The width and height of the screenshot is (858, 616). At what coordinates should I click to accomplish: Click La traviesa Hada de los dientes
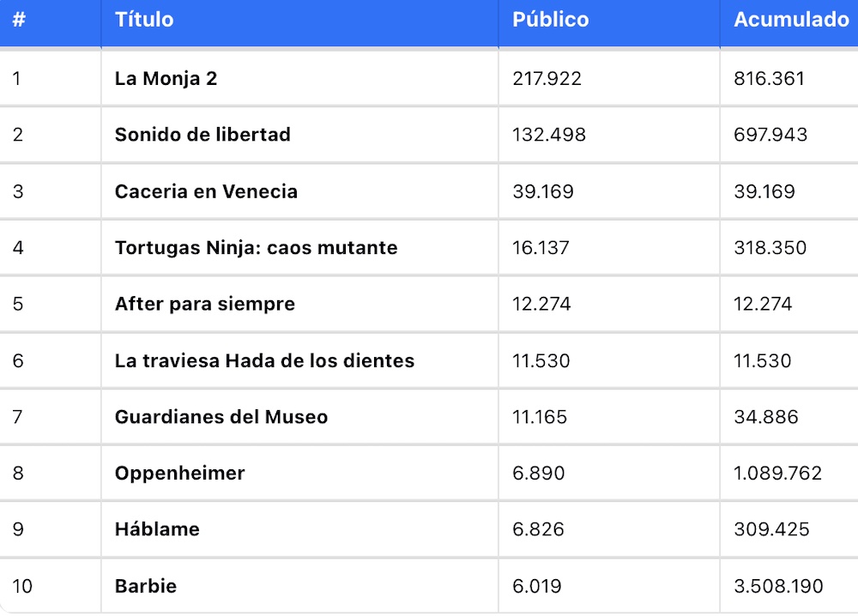[264, 360]
